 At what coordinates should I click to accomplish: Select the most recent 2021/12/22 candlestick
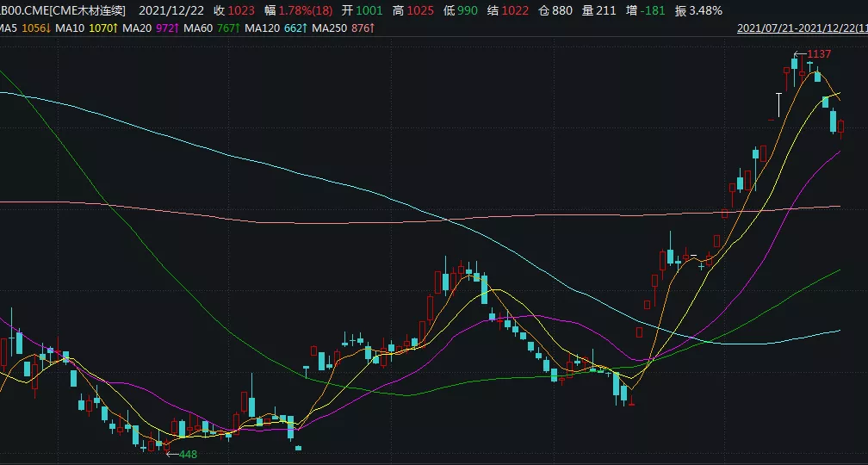[841, 127]
